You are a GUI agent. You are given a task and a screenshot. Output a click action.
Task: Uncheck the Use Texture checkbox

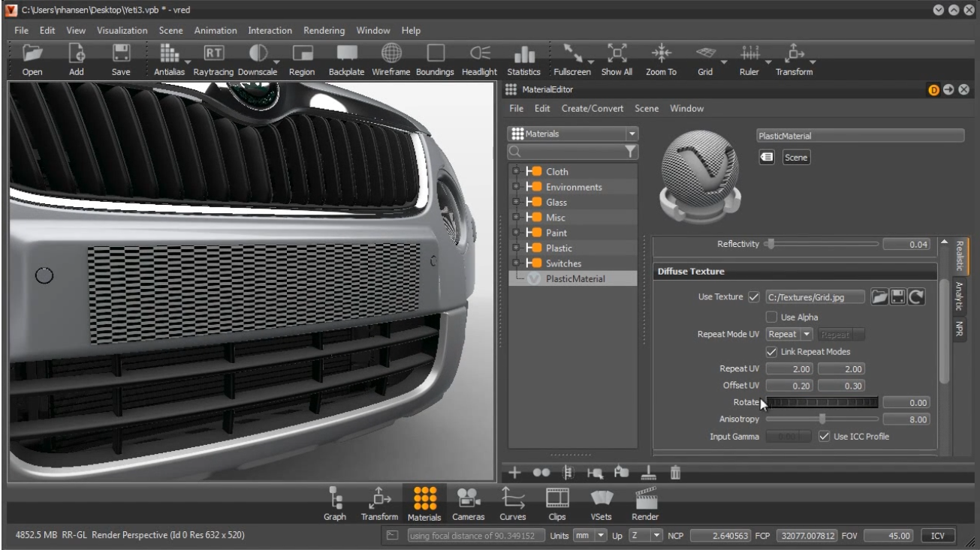coord(754,297)
